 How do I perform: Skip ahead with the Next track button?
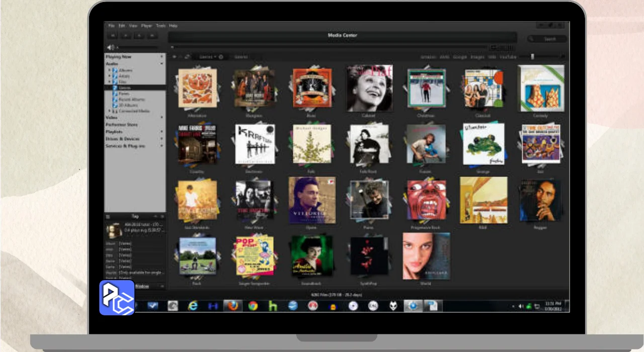(x=152, y=36)
